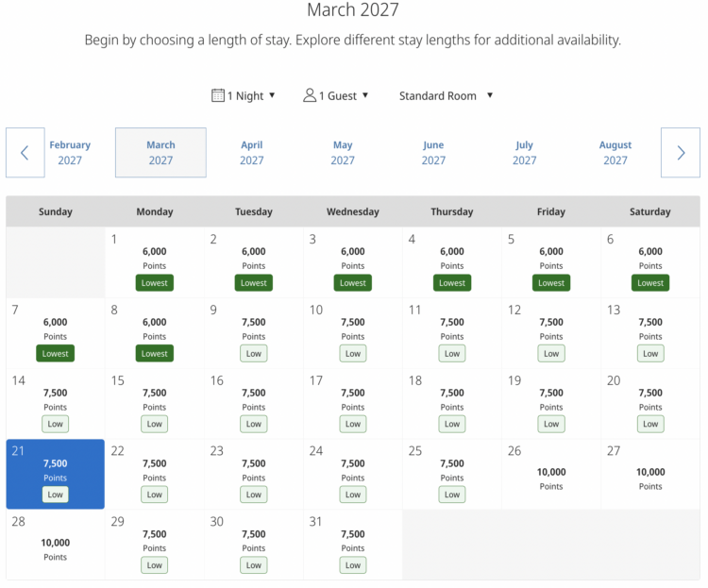Go to previous months with left arrow
The width and height of the screenshot is (708, 588).
[25, 153]
